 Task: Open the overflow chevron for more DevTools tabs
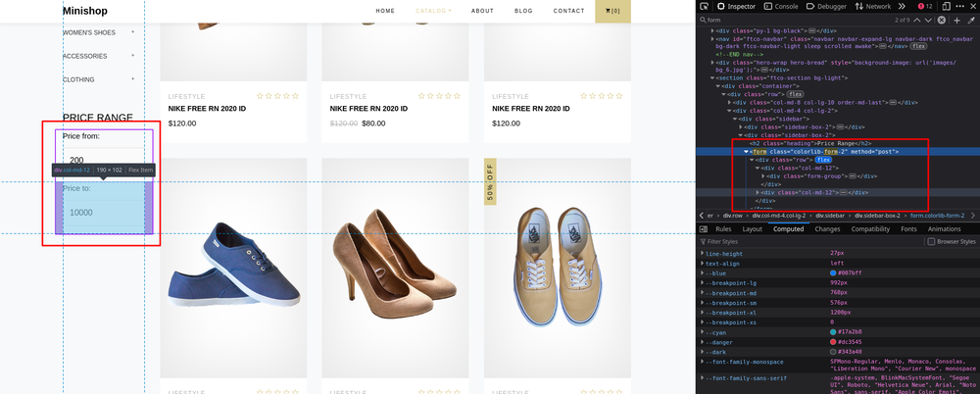902,6
